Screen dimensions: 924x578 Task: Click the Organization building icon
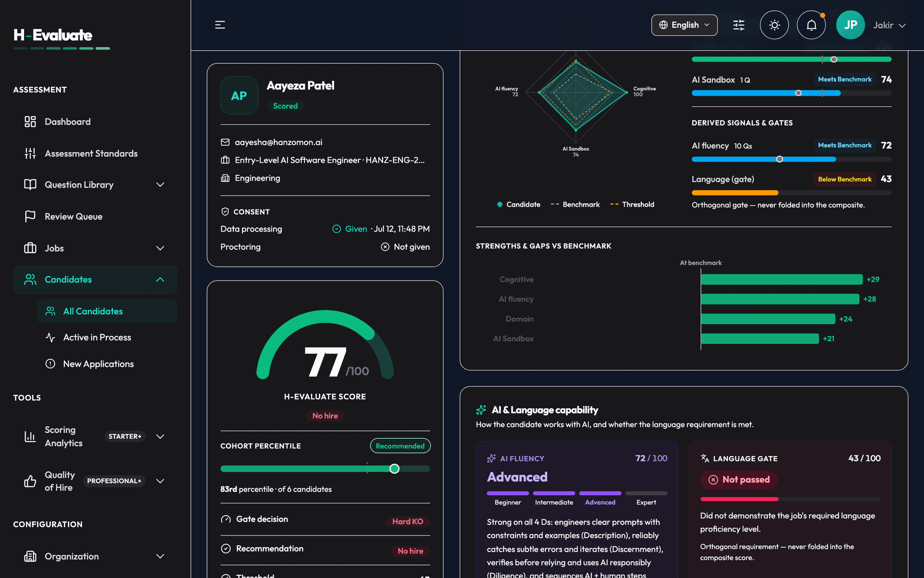30,556
